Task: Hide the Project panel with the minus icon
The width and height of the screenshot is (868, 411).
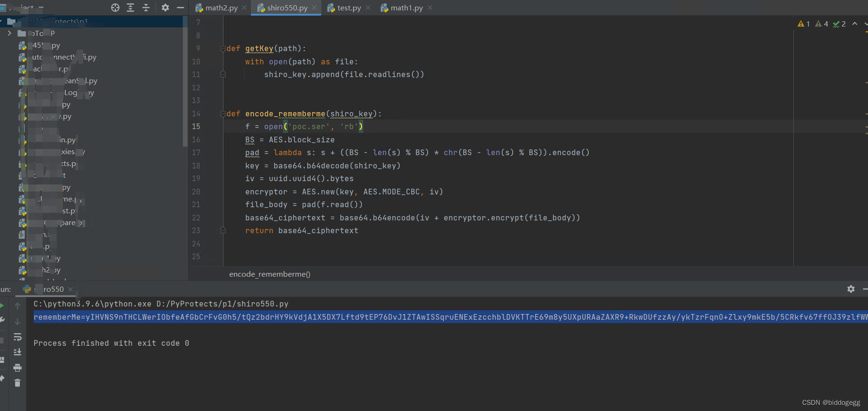Action: click(x=180, y=8)
